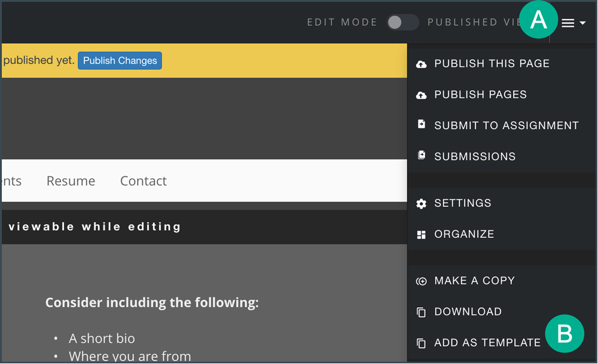
Task: Open the Contact tab
Action: point(143,181)
